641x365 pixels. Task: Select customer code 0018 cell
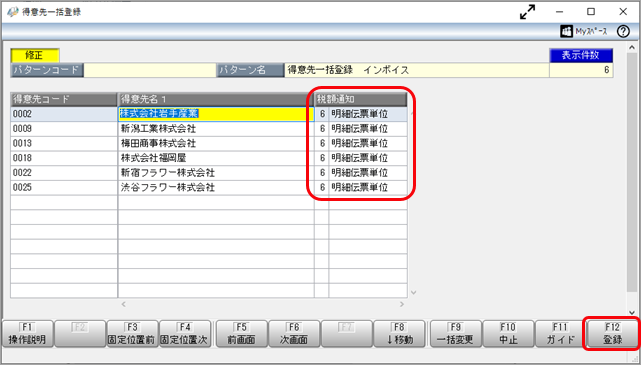(64, 158)
